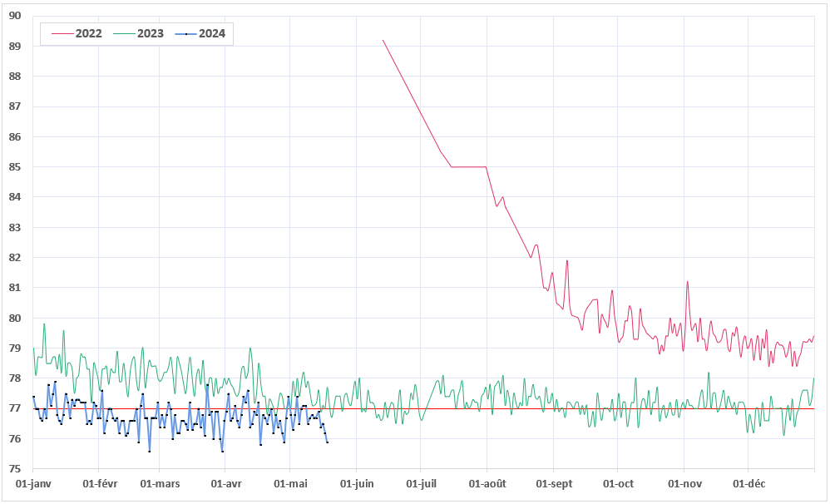Select the 01-juin date axis label
830x504 pixels.
point(356,483)
